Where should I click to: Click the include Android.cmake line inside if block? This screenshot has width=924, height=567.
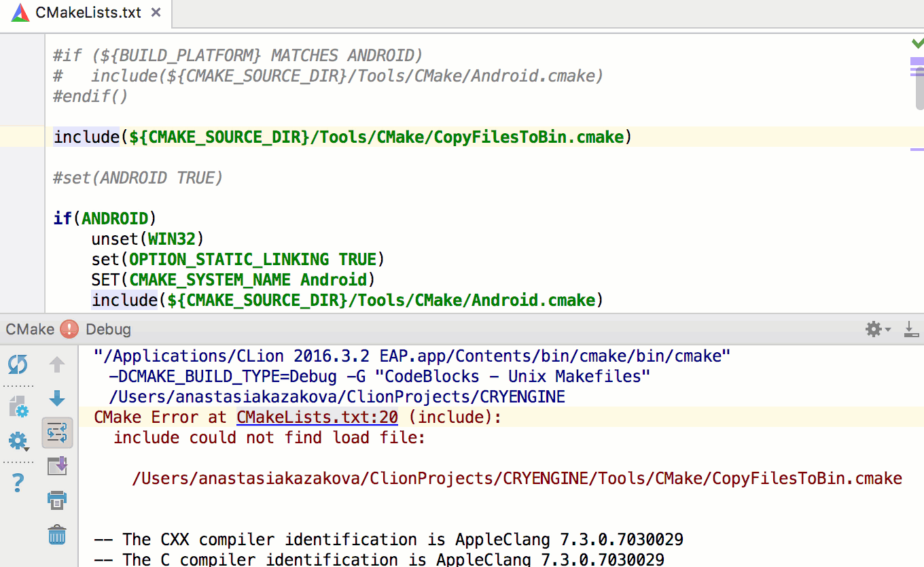pyautogui.click(x=347, y=300)
